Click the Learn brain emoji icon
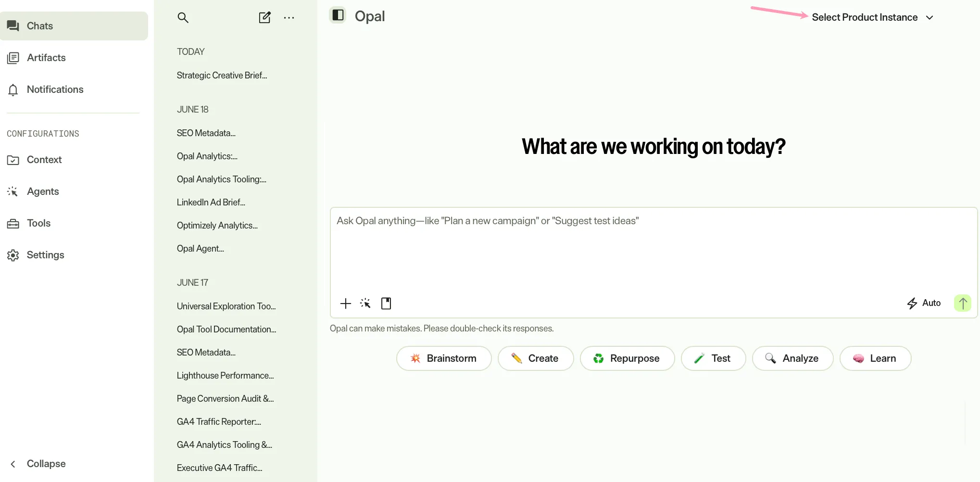This screenshot has height=482, width=980. (x=858, y=358)
